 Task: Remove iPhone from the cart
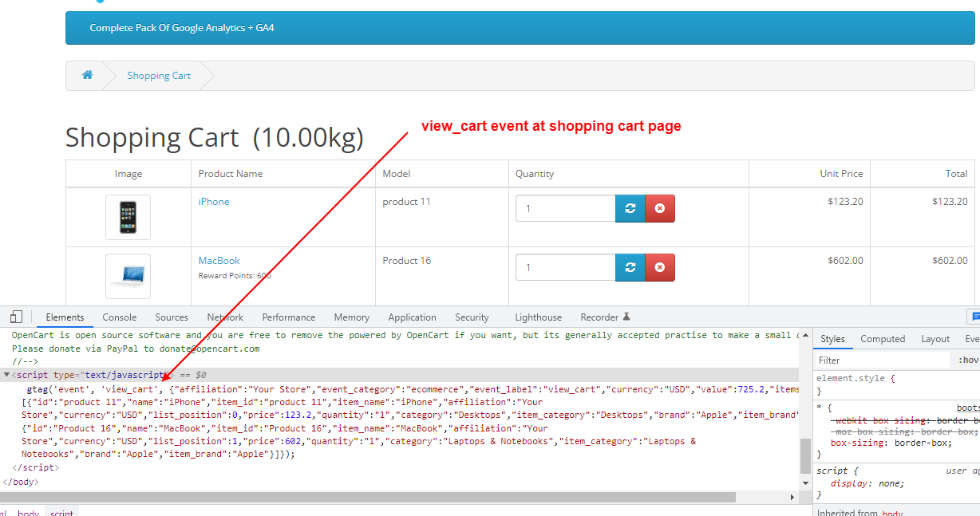coord(660,208)
